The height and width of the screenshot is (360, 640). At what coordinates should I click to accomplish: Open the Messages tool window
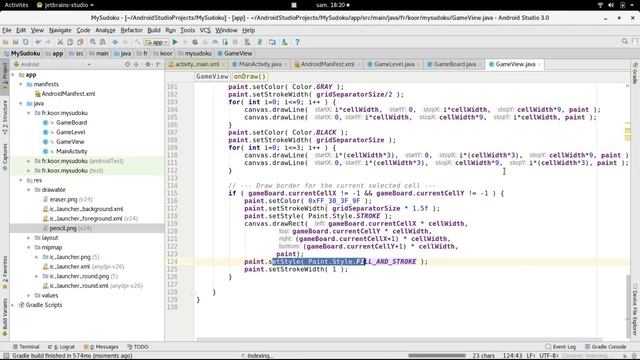(101, 347)
